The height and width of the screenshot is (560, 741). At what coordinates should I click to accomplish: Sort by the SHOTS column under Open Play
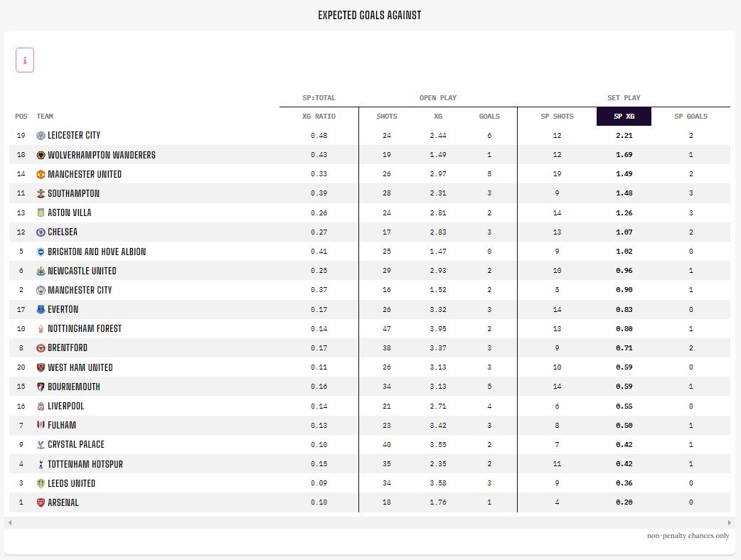pos(385,116)
